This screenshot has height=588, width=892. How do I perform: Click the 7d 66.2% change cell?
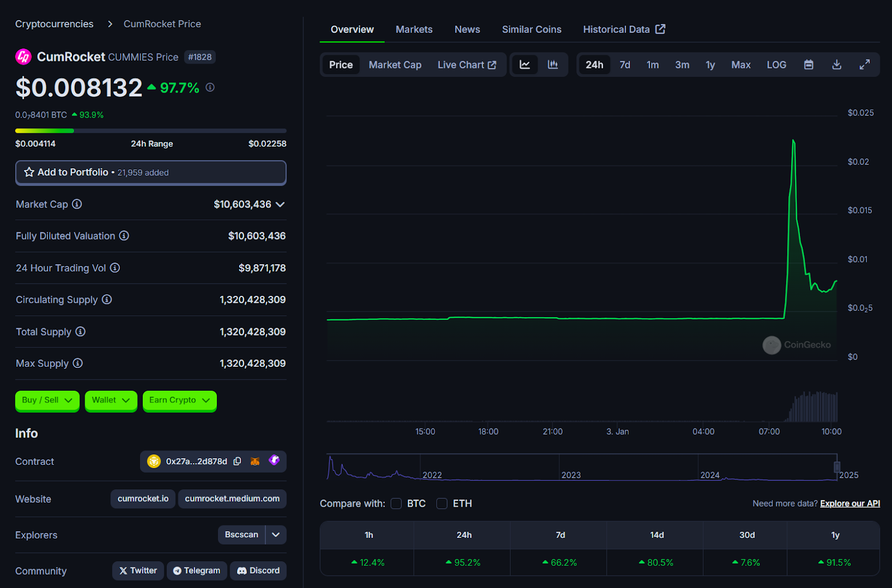pos(559,563)
